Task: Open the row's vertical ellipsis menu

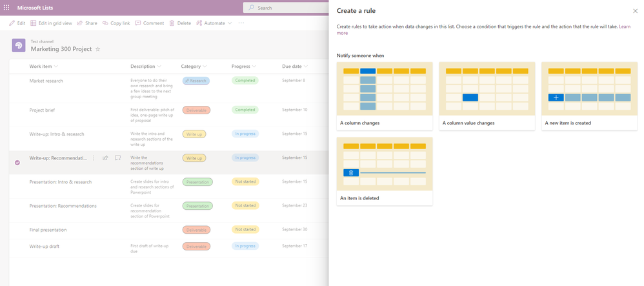Action: pyautogui.click(x=94, y=158)
